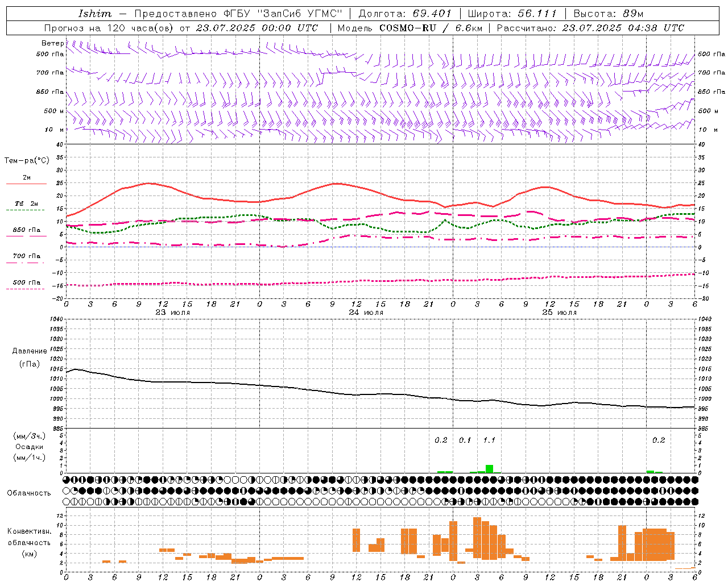The width and height of the screenshot is (728, 582).
Task: Click the "Осадки" precipitation label
Action: coord(30,447)
